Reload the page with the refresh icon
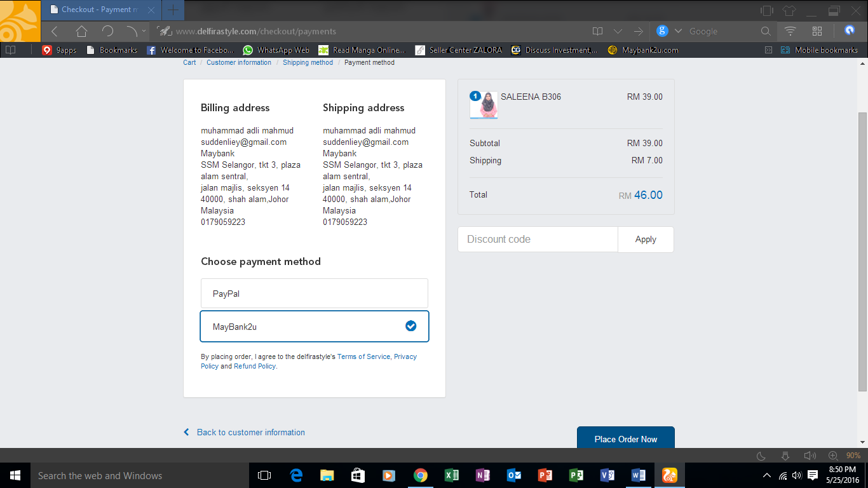Viewport: 868px width, 488px height. coord(107,31)
